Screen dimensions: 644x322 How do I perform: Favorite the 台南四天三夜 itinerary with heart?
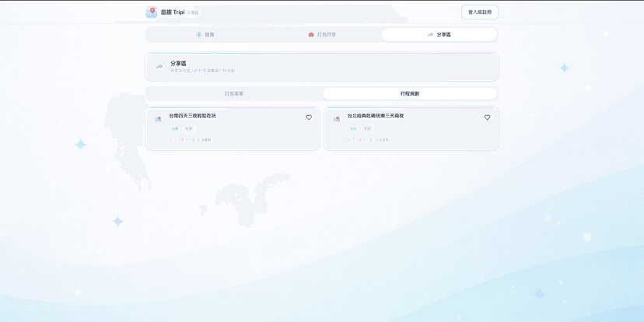coord(309,117)
